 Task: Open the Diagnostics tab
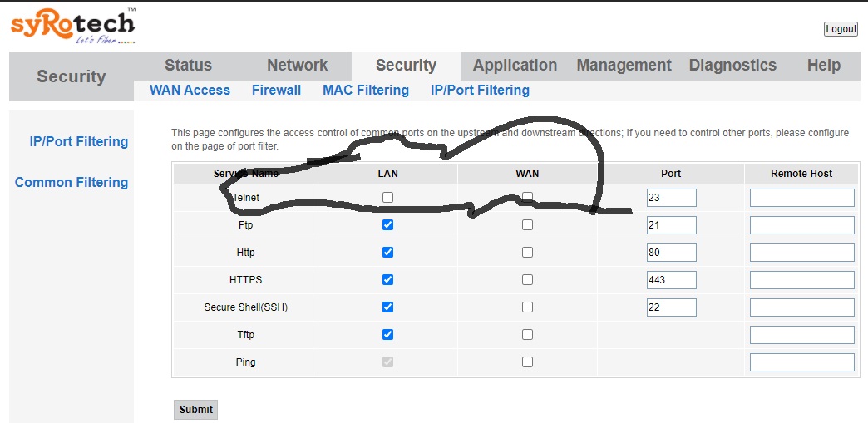[x=732, y=66]
